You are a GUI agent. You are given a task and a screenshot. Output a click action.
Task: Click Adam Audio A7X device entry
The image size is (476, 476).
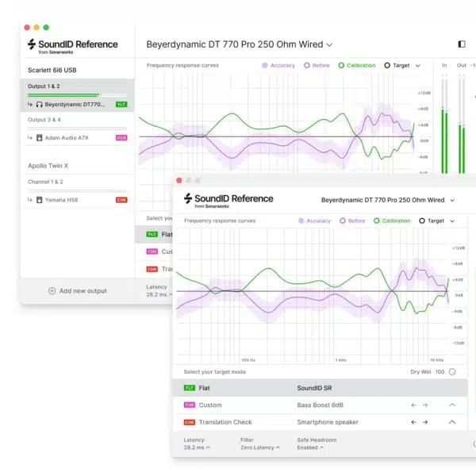[78, 138]
